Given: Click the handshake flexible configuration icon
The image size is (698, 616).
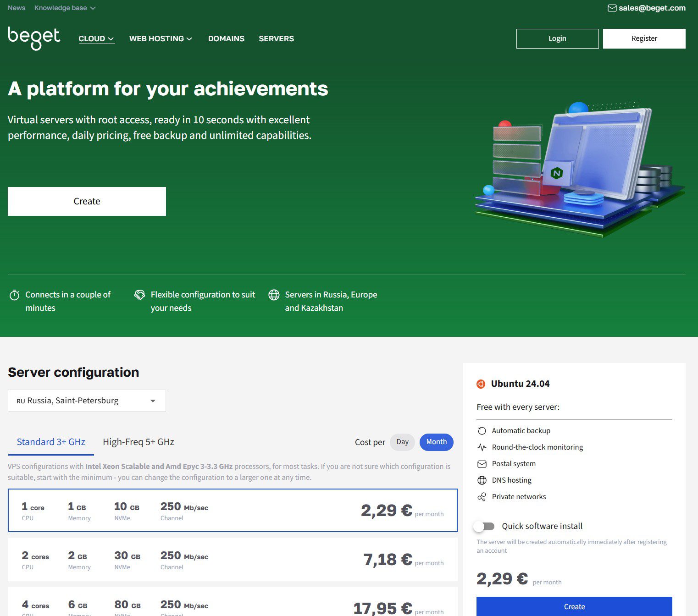Looking at the screenshot, I should tap(139, 295).
